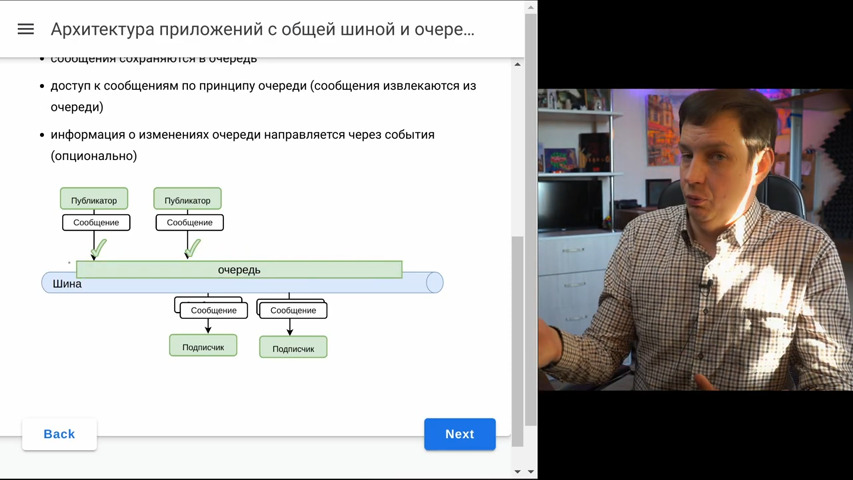
Task: Click the Next button
Action: tap(460, 434)
